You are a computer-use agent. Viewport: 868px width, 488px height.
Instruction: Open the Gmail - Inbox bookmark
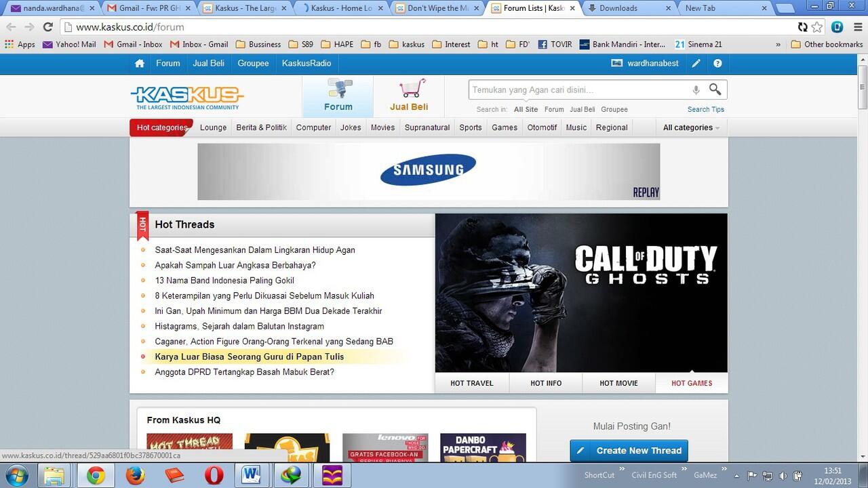tap(133, 44)
